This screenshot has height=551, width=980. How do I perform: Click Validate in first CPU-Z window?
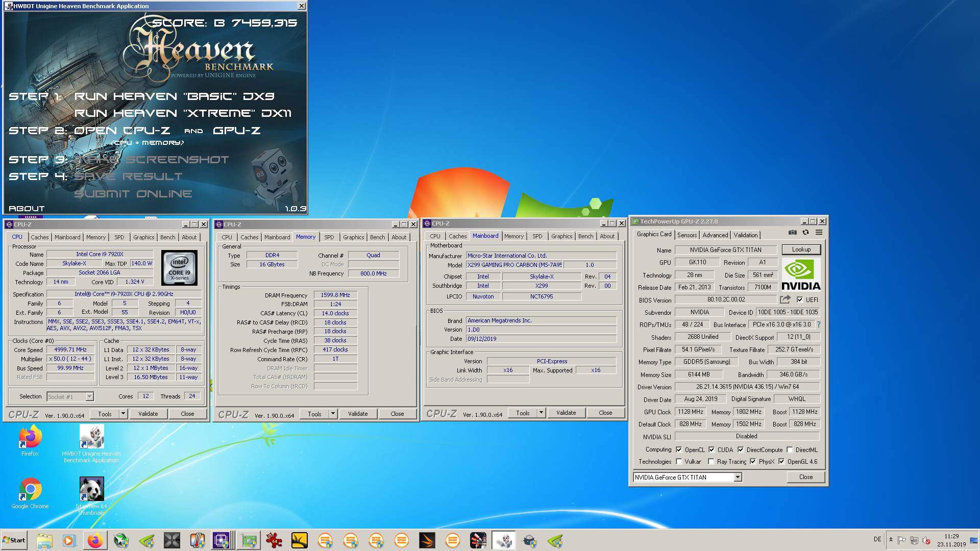coord(148,413)
